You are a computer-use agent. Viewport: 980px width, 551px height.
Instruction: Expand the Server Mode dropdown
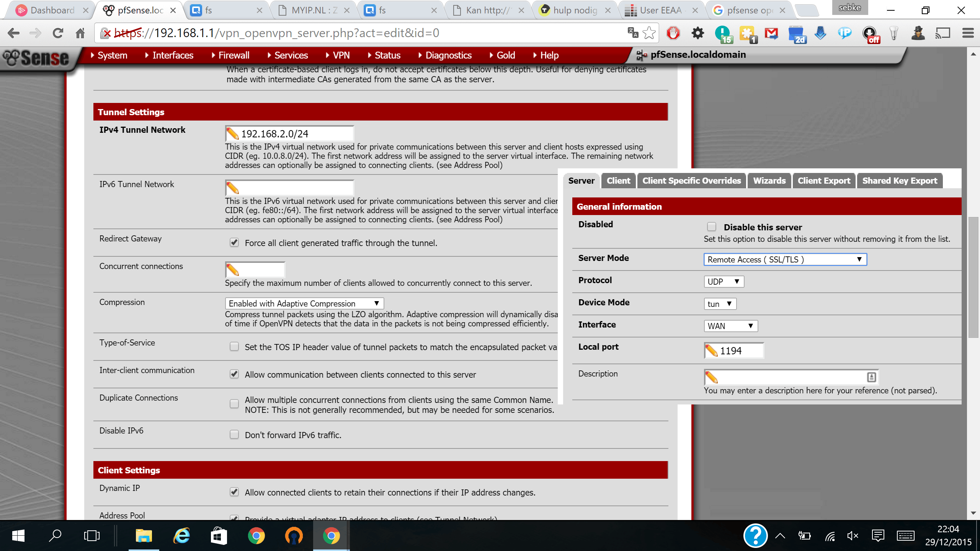click(785, 259)
